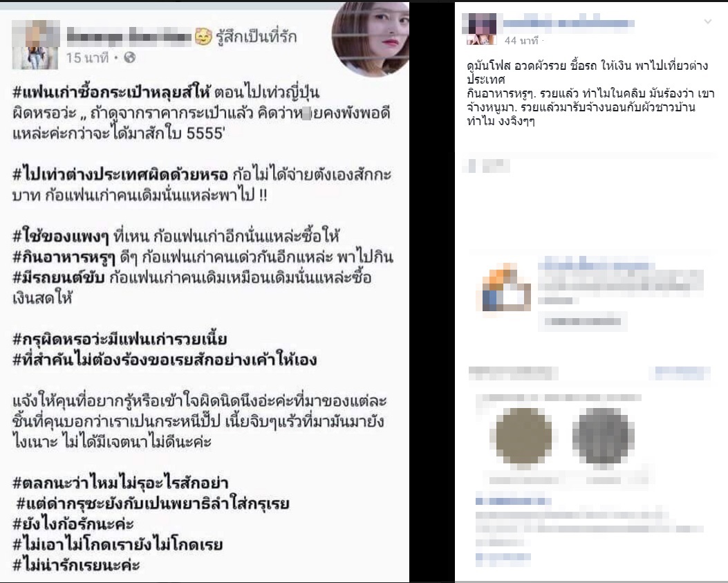Open the left post author's avatar
728x583 pixels.
pos(36,44)
